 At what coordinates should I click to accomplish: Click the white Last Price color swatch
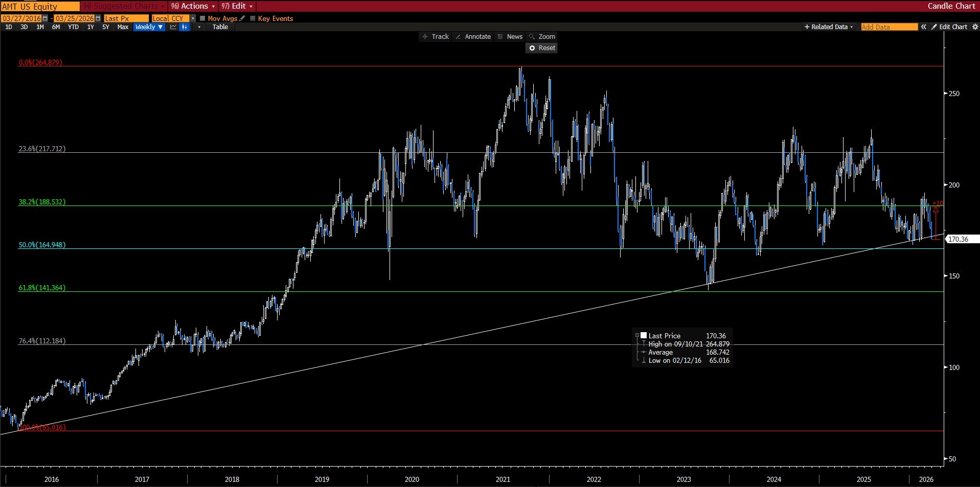[644, 336]
